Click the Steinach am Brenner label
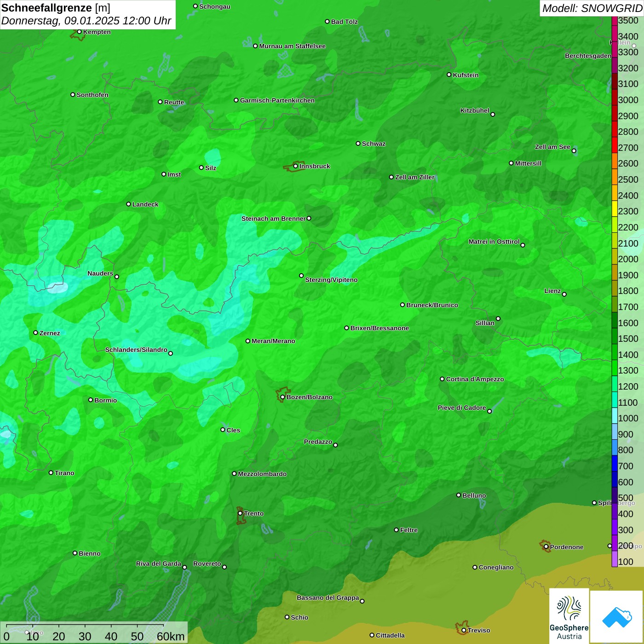This screenshot has width=644, height=644. tap(274, 218)
